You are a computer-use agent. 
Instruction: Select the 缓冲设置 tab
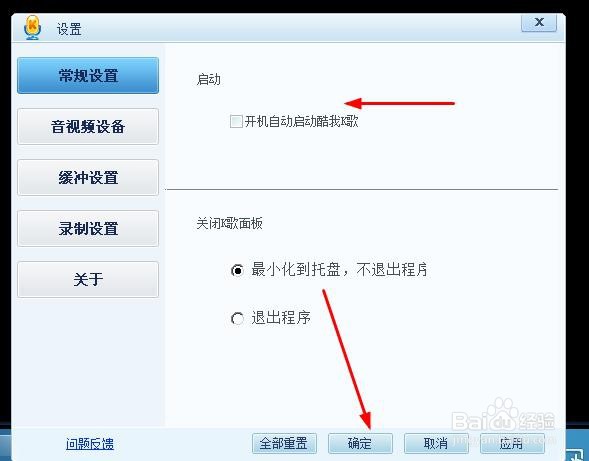88,177
